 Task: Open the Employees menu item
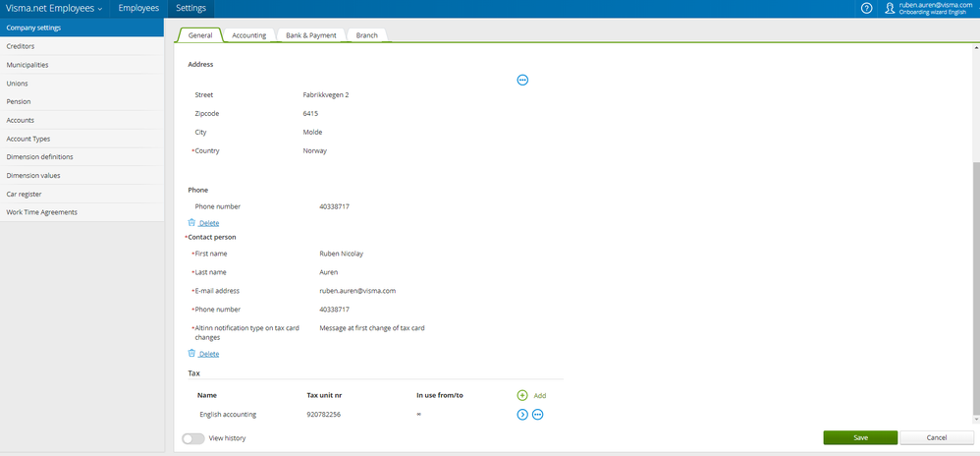tap(138, 8)
